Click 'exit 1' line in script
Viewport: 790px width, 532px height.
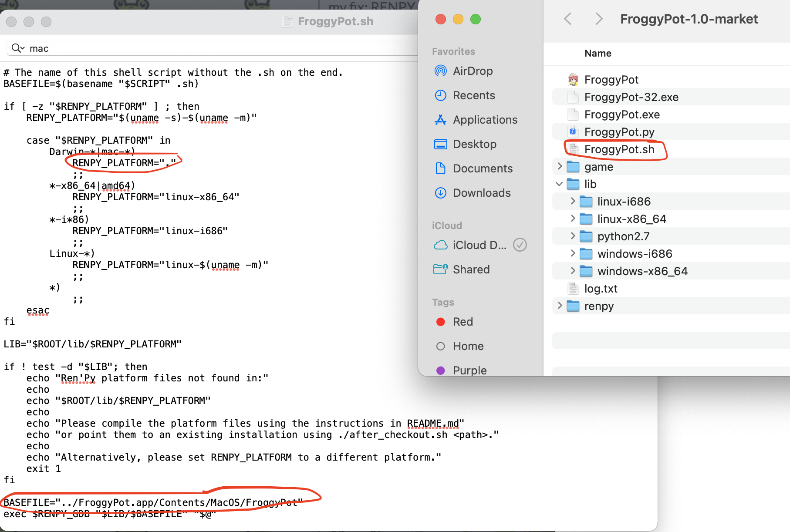click(44, 468)
